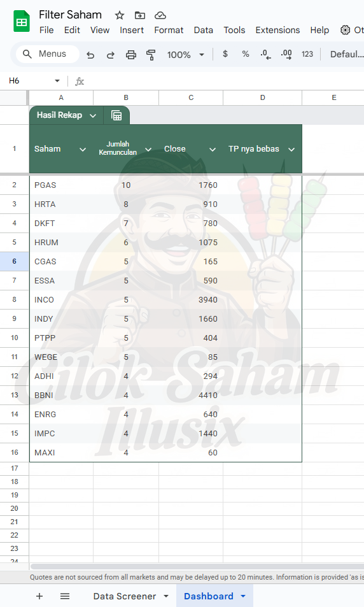This screenshot has width=364, height=607.
Task: Activate the paint format tool
Action: coord(151,55)
